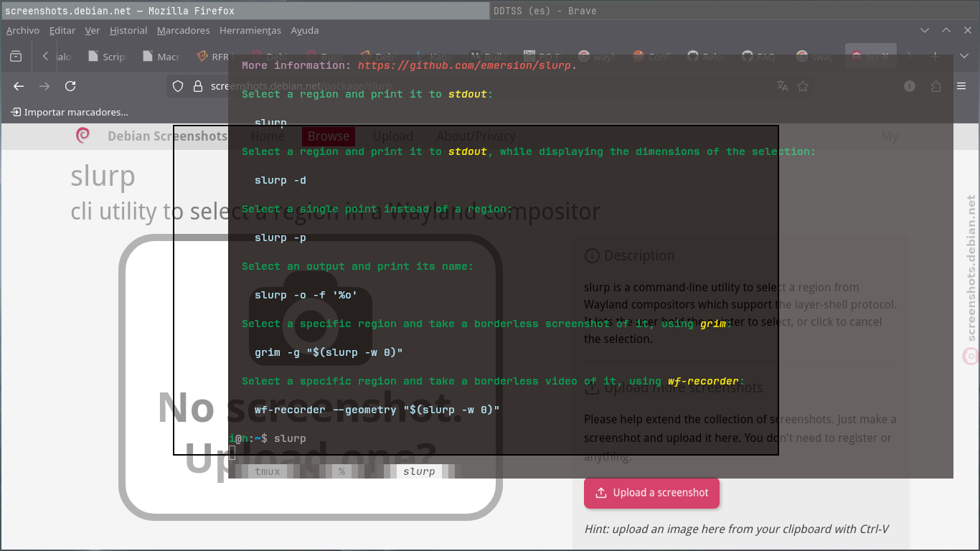
Task: Open the Ayuda menu
Action: tap(305, 30)
